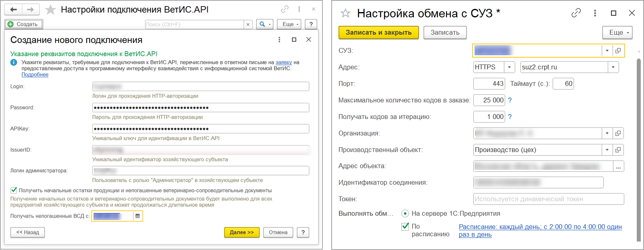Screen dimensions: 644x250
Task: Click the IssuerID input field
Action: (200, 150)
